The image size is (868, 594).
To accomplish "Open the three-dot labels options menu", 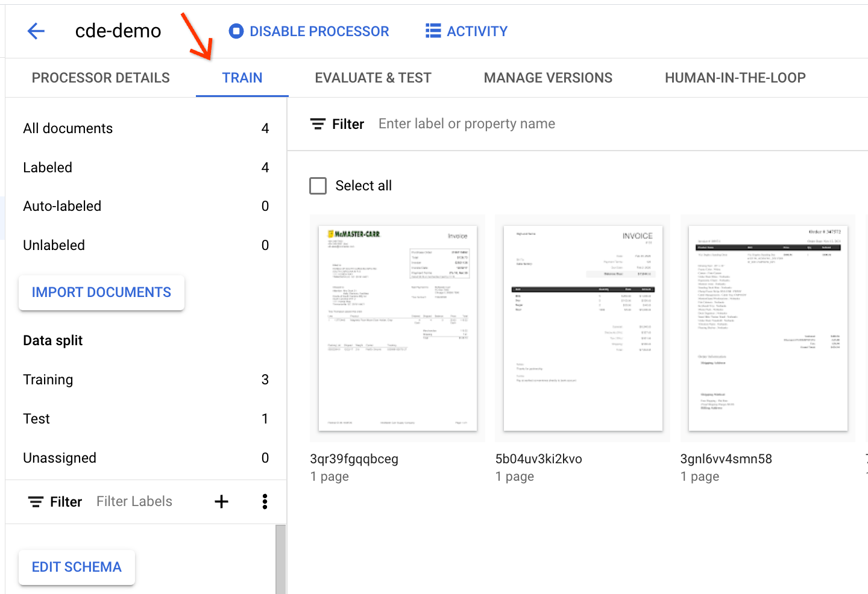I will [x=265, y=502].
